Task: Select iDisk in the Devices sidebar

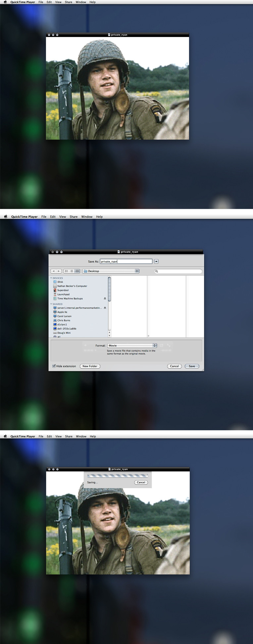Action: [60, 282]
